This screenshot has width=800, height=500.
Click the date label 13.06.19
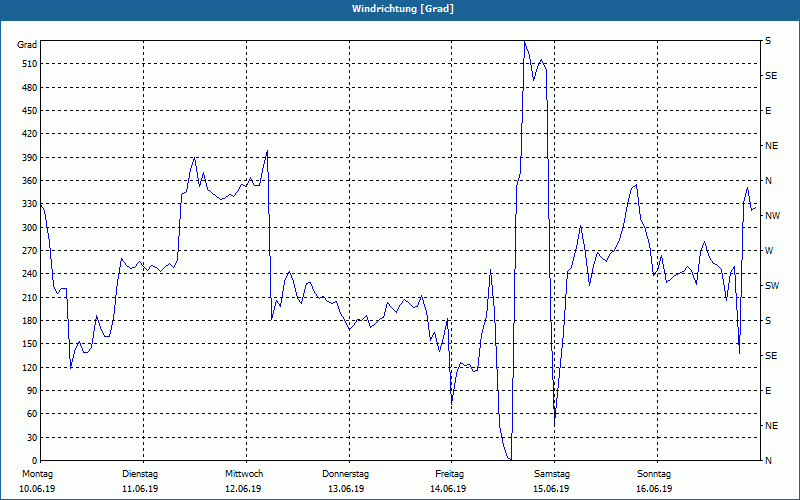pos(346,489)
